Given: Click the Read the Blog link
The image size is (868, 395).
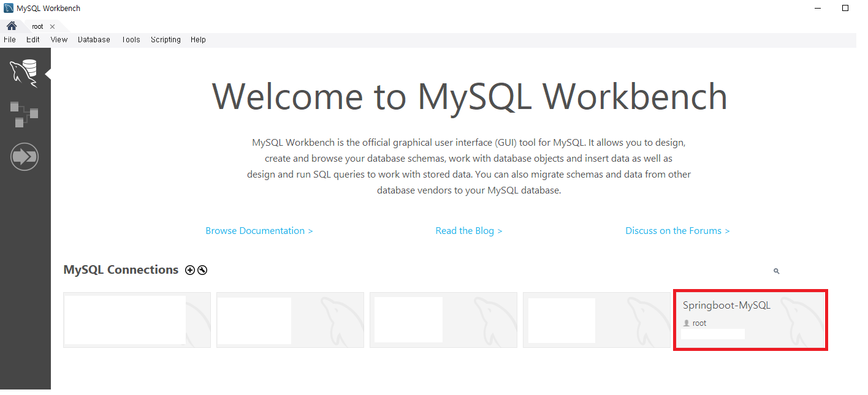Looking at the screenshot, I should coord(469,231).
